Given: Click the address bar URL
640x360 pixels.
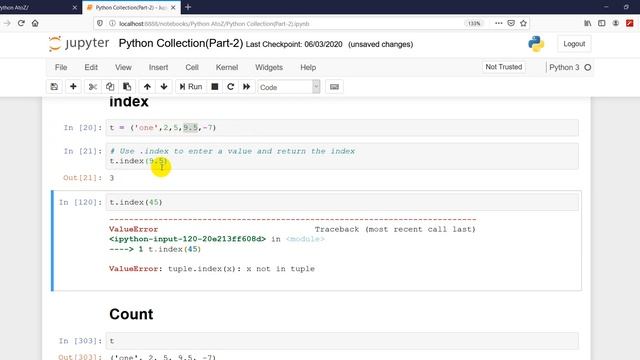Looking at the screenshot, I should point(214,24).
